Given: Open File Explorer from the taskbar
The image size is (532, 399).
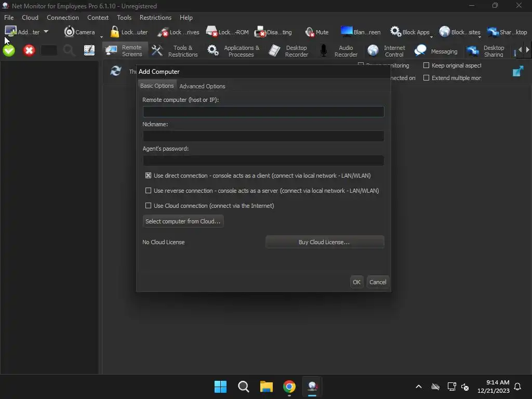Looking at the screenshot, I should pos(267,387).
